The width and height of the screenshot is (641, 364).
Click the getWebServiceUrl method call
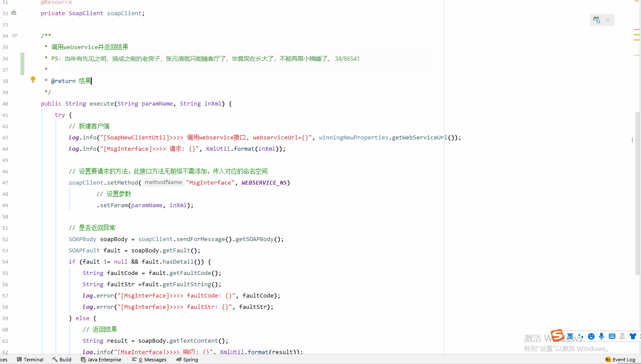point(420,137)
